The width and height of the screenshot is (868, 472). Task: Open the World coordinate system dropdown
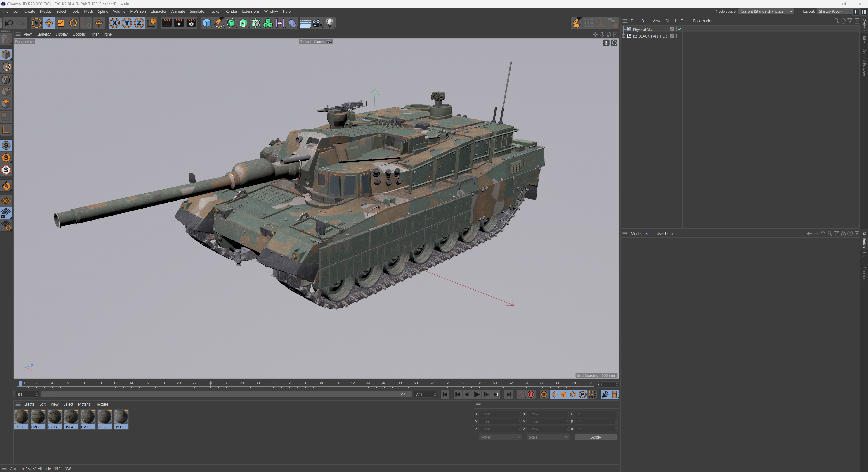[500, 437]
